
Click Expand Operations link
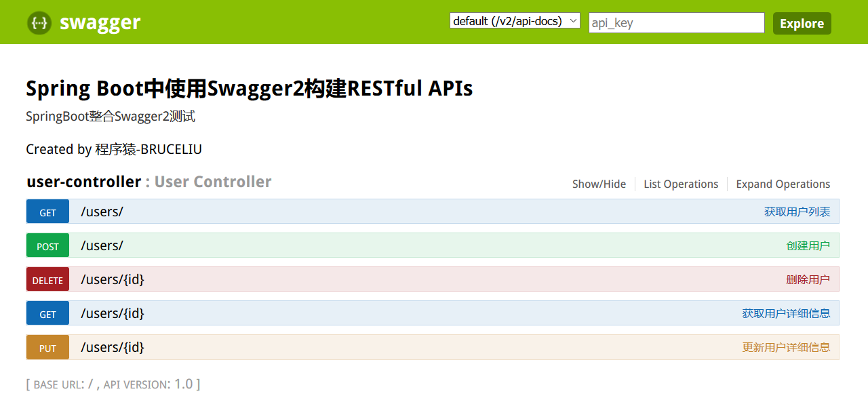click(783, 184)
